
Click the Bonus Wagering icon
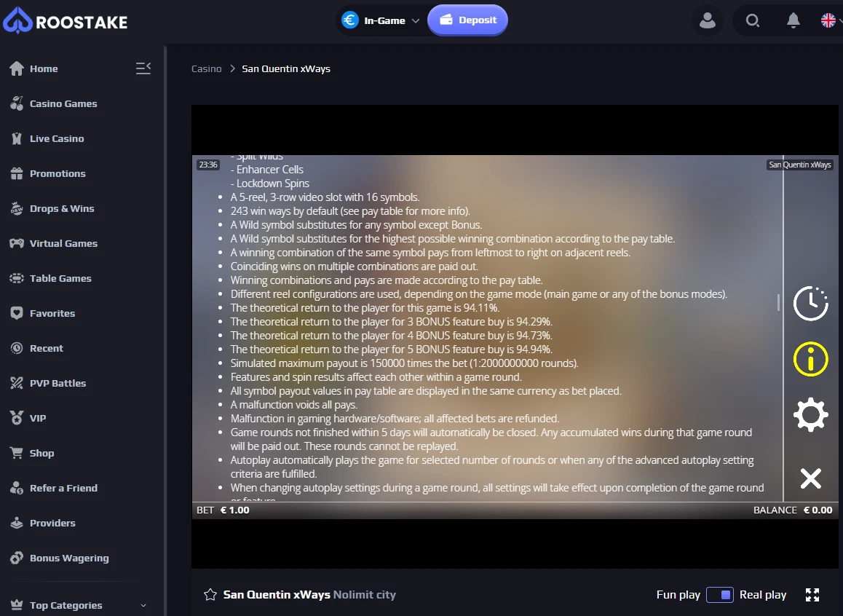(x=17, y=558)
